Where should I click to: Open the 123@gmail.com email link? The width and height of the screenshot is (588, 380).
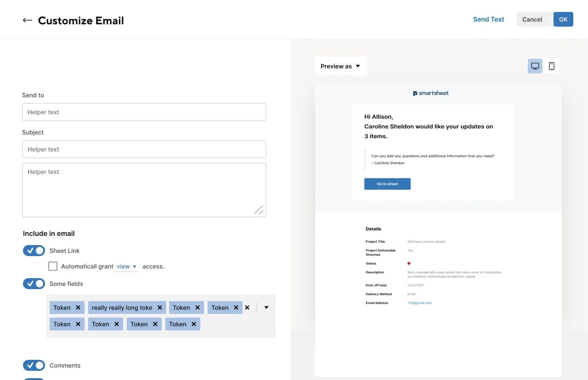tap(419, 303)
